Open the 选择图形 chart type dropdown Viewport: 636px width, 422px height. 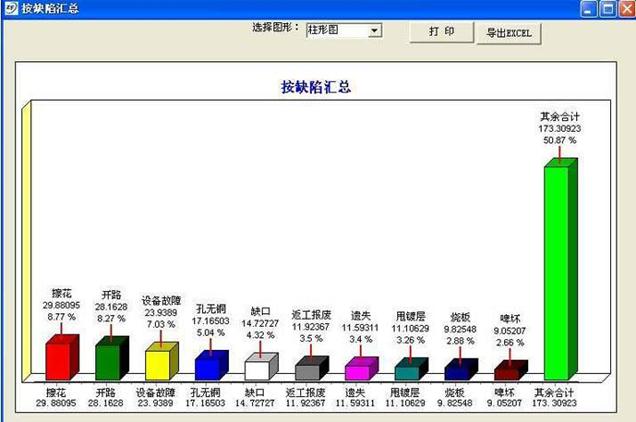pyautogui.click(x=375, y=31)
